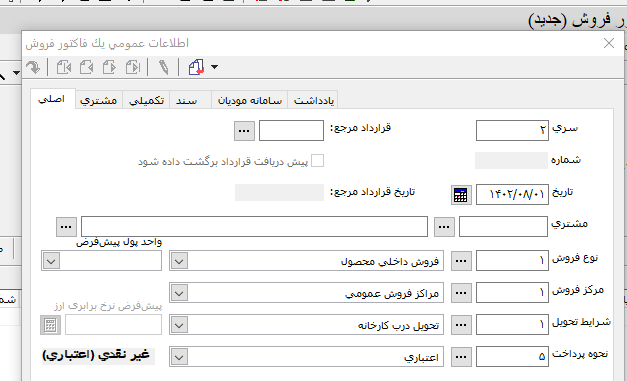This screenshot has height=381, width=627.
Task: Expand واحد پول پیش‌فرض currency dropdown
Action: click(51, 261)
